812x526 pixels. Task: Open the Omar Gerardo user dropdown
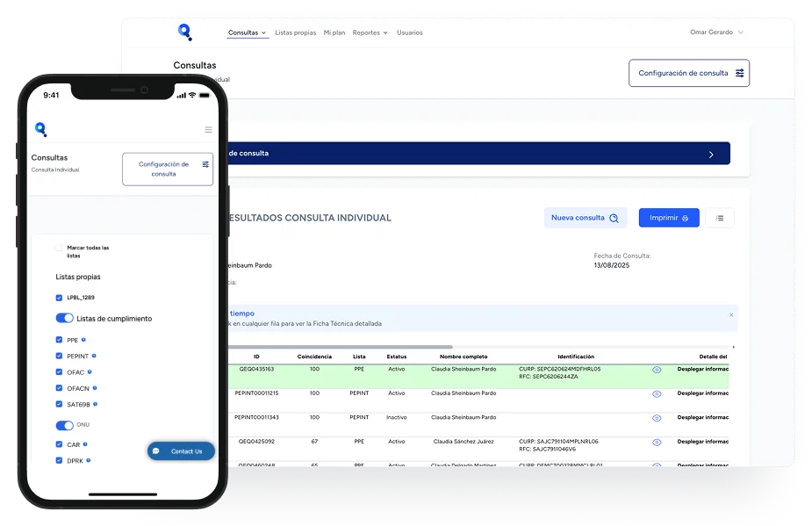coord(716,32)
